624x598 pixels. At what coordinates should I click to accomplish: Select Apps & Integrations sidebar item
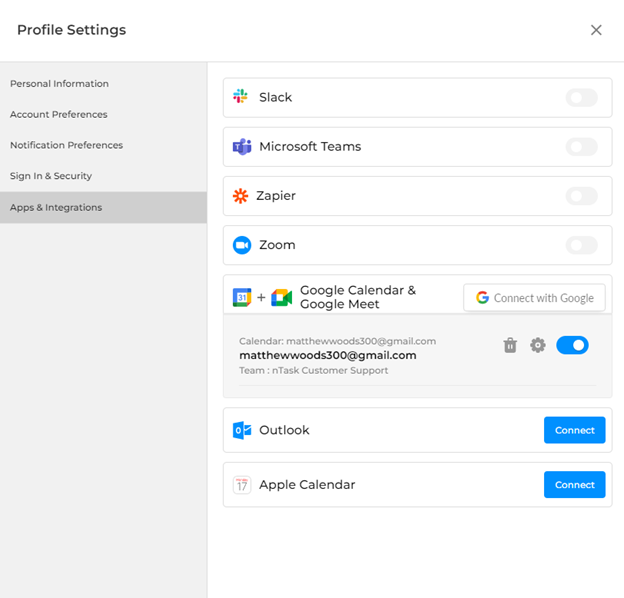tap(103, 207)
